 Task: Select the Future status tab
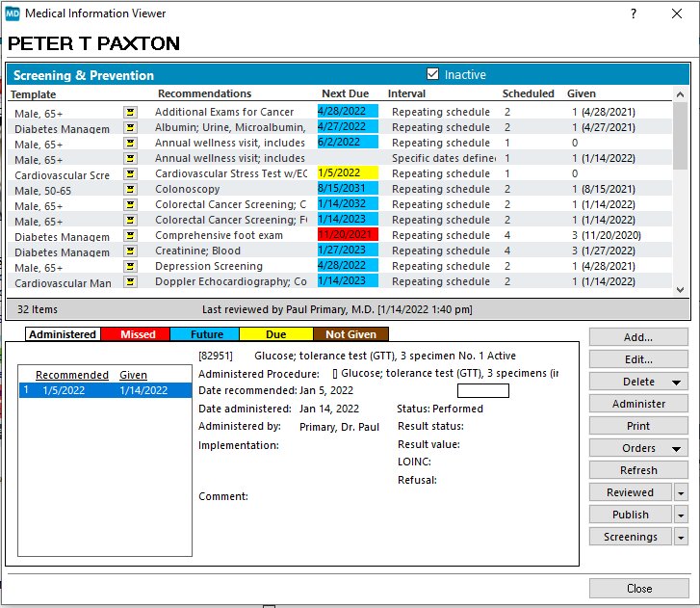[206, 334]
